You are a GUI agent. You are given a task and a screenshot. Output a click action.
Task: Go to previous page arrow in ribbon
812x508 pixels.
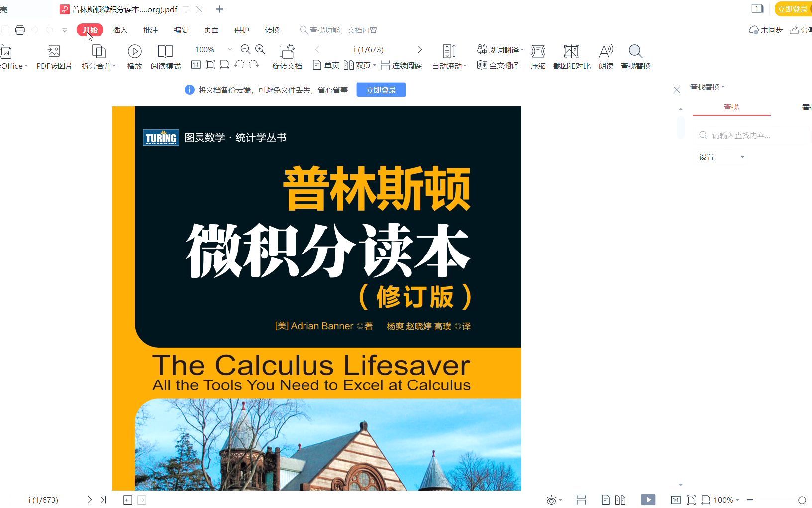(x=317, y=49)
